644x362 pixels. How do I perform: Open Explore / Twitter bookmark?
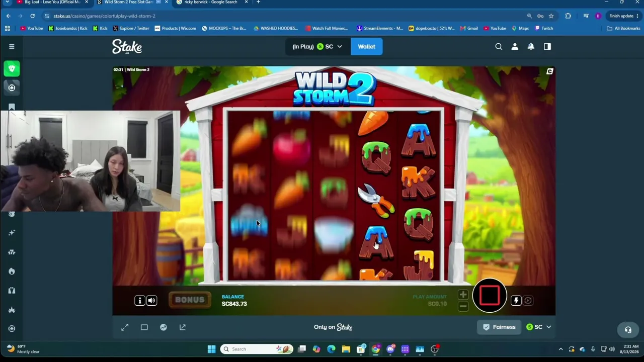coord(131,29)
